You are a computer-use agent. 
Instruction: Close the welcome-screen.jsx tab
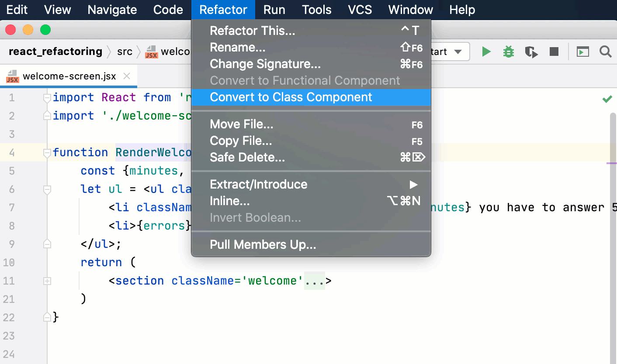[x=127, y=76]
